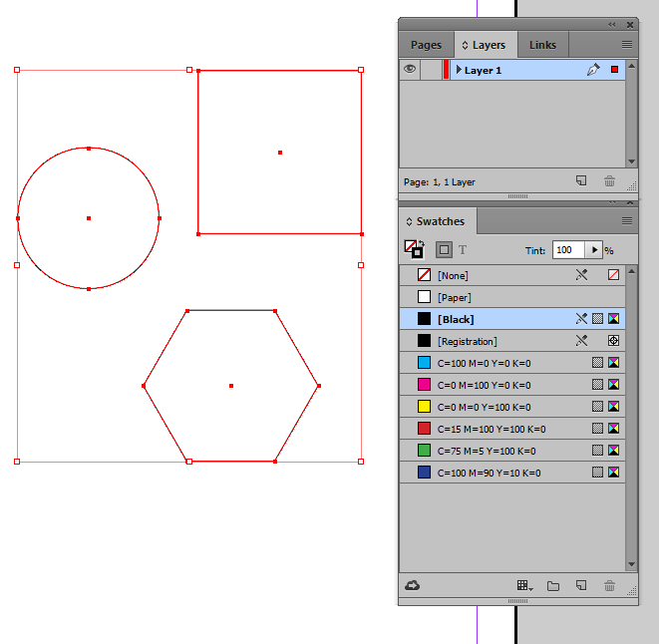Choose the red C=15 M=100 Y=100 K=0 swatch

pos(511,429)
